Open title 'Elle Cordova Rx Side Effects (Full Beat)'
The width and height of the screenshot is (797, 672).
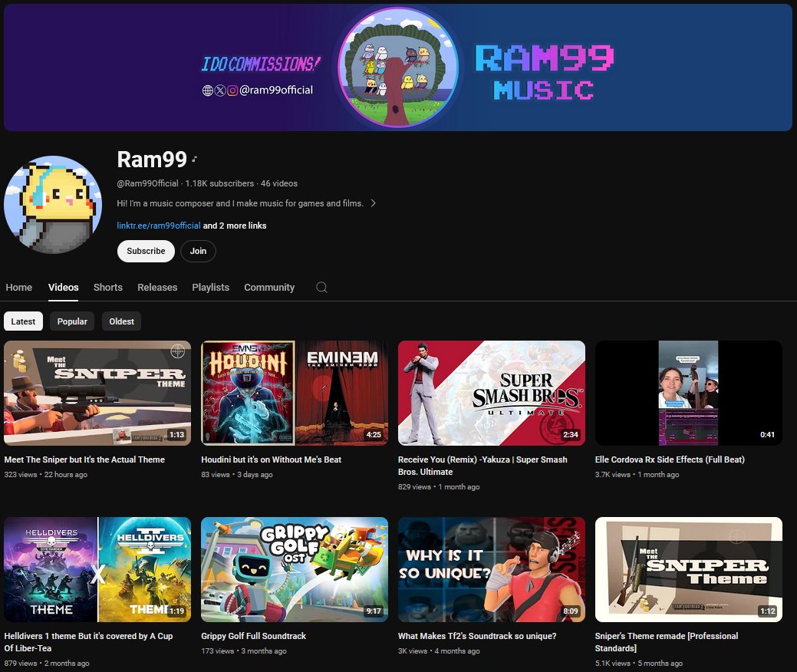[670, 460]
